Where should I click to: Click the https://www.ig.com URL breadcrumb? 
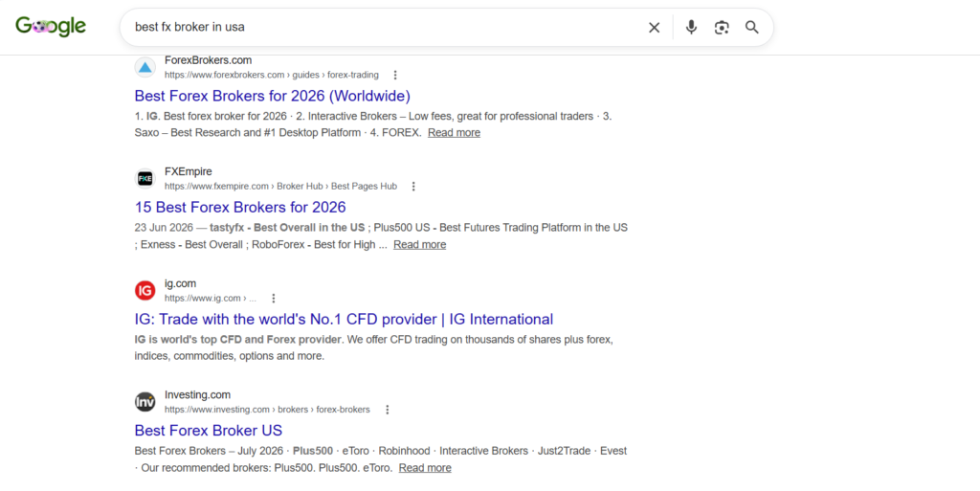point(210,298)
